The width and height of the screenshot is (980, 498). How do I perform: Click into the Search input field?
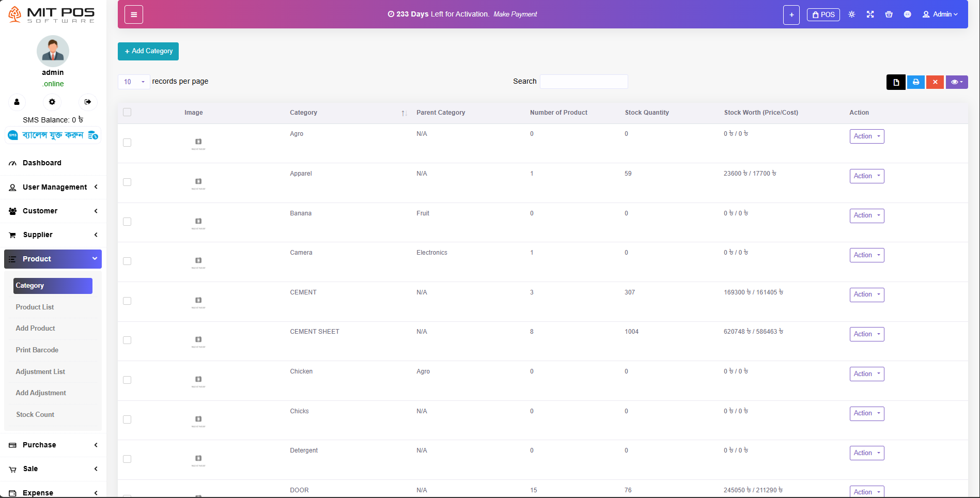(x=584, y=82)
